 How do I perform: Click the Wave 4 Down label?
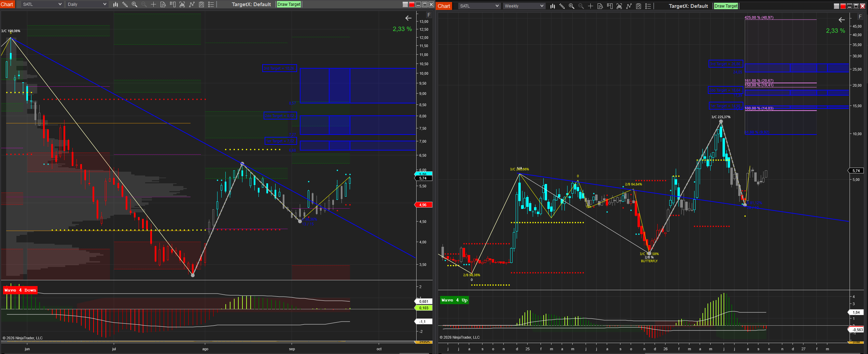pyautogui.click(x=20, y=290)
